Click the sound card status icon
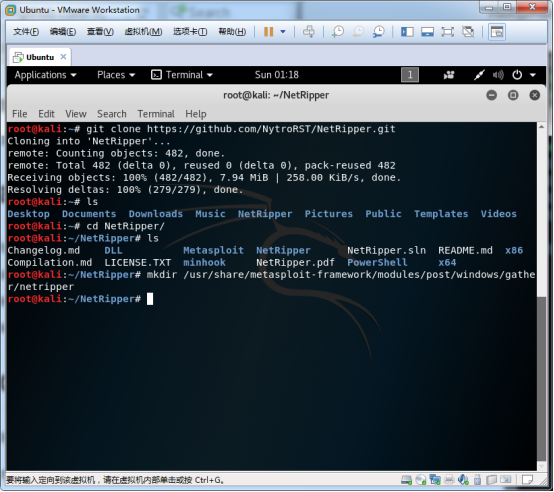 (x=463, y=480)
